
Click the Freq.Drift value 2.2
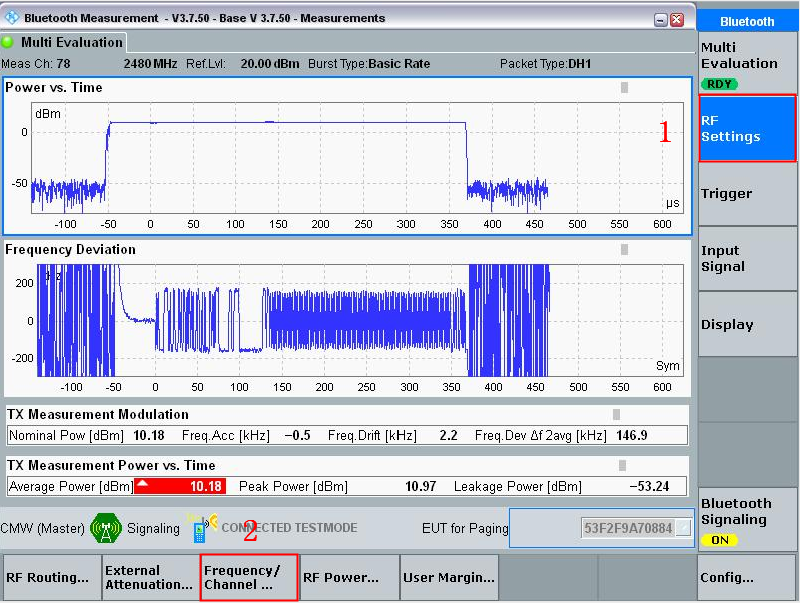coord(448,435)
